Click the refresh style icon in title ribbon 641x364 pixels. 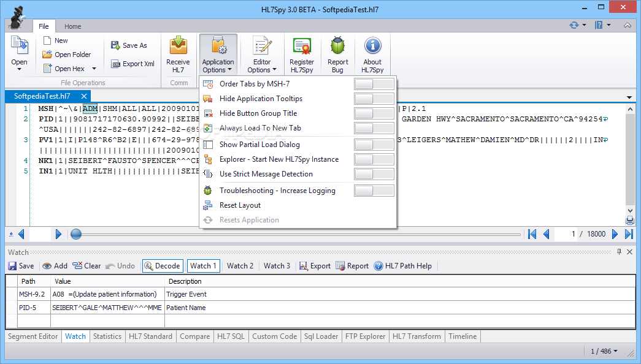pyautogui.click(x=574, y=25)
